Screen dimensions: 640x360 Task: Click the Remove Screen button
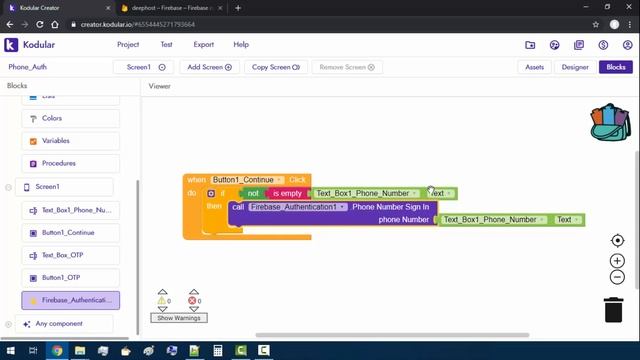coord(347,67)
